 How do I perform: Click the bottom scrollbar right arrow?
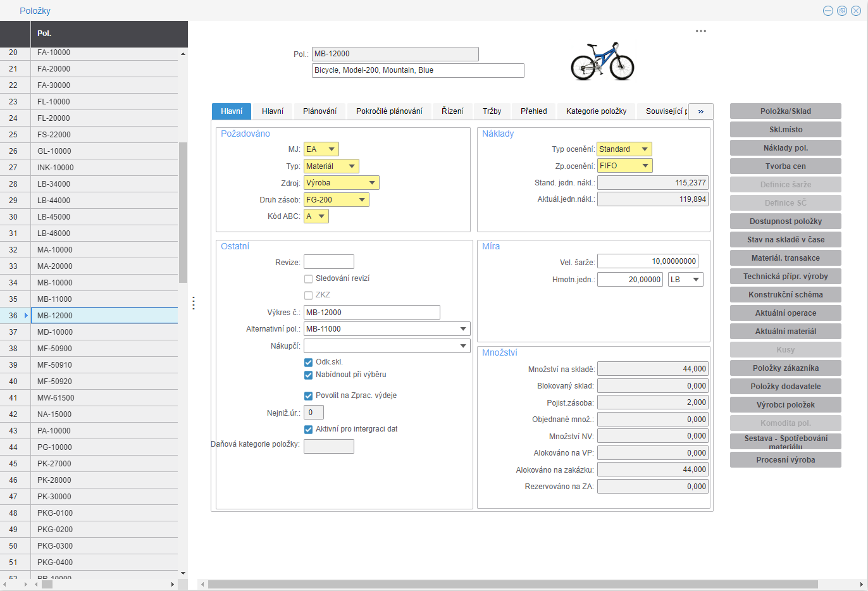coord(861,584)
